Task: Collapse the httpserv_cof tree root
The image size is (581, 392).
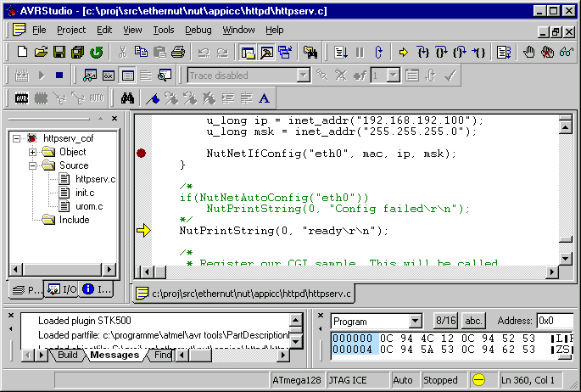Action: (x=16, y=138)
